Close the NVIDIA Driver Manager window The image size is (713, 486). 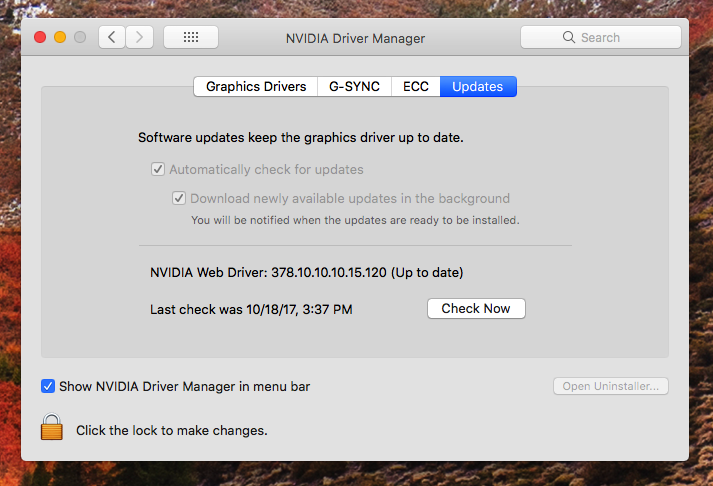pyautogui.click(x=40, y=37)
